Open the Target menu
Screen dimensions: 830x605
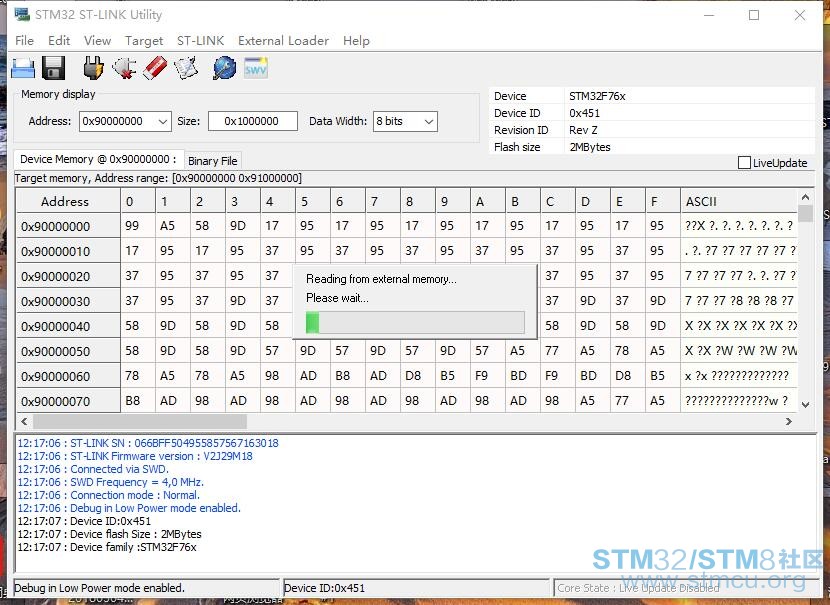click(x=144, y=41)
